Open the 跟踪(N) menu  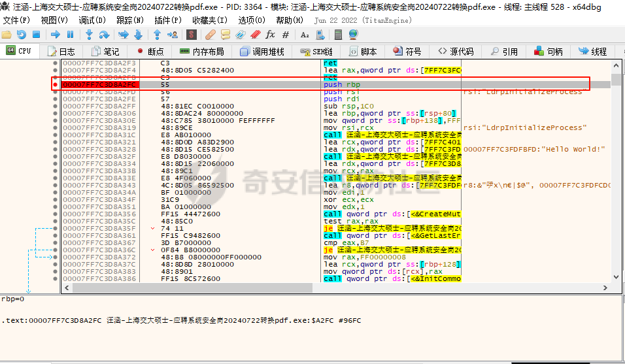(130, 20)
